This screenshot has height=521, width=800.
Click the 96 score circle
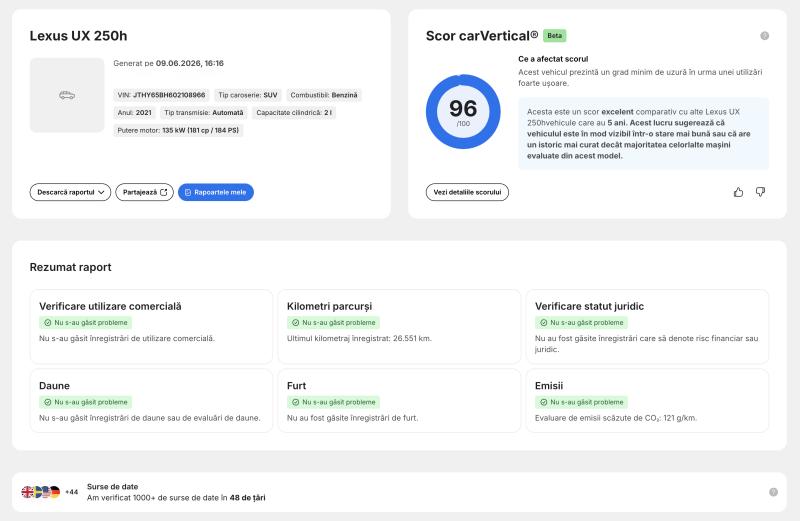pyautogui.click(x=463, y=112)
